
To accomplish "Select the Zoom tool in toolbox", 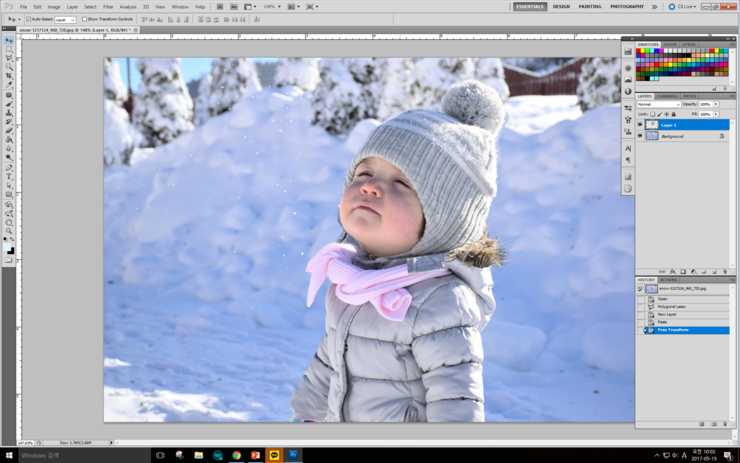I will 10,231.
